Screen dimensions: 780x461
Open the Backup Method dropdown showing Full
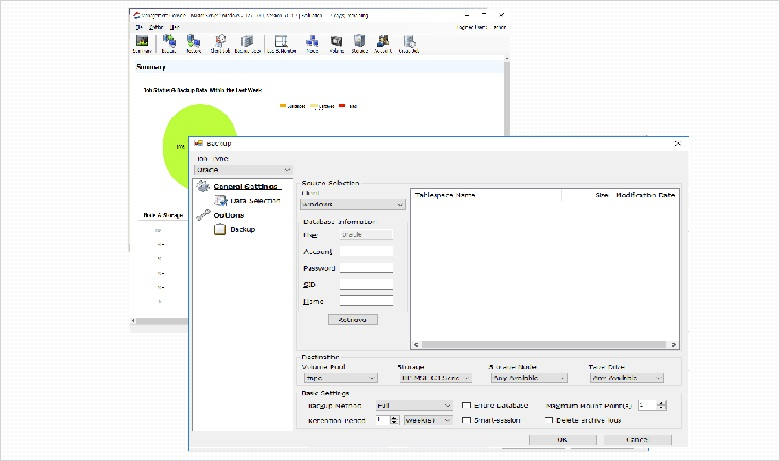click(x=414, y=406)
